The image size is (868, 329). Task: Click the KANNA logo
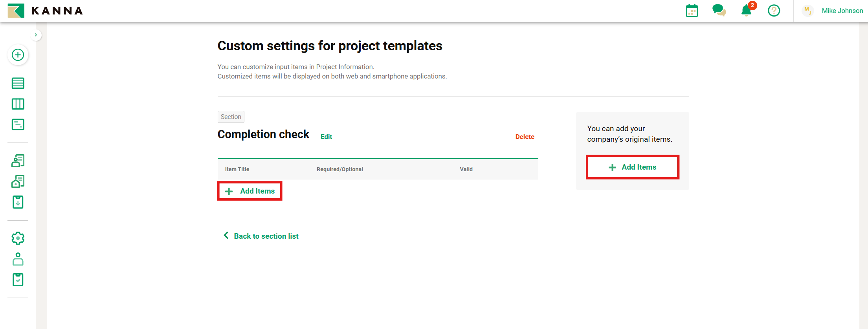click(x=45, y=11)
